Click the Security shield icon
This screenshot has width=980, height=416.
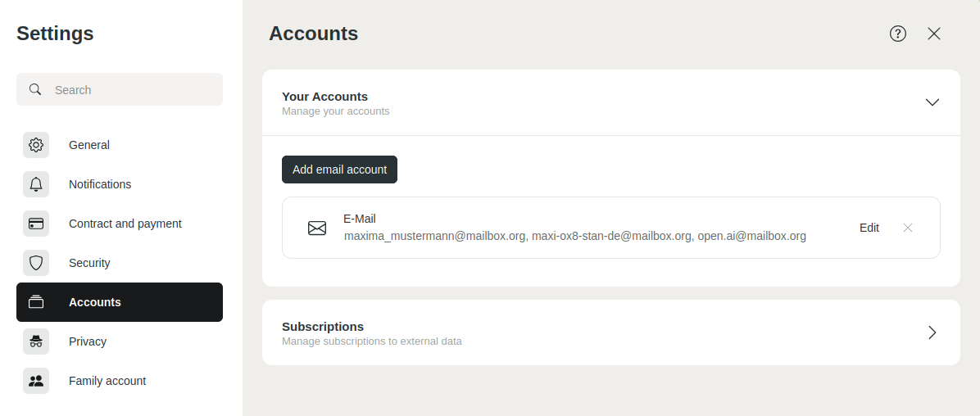36,263
